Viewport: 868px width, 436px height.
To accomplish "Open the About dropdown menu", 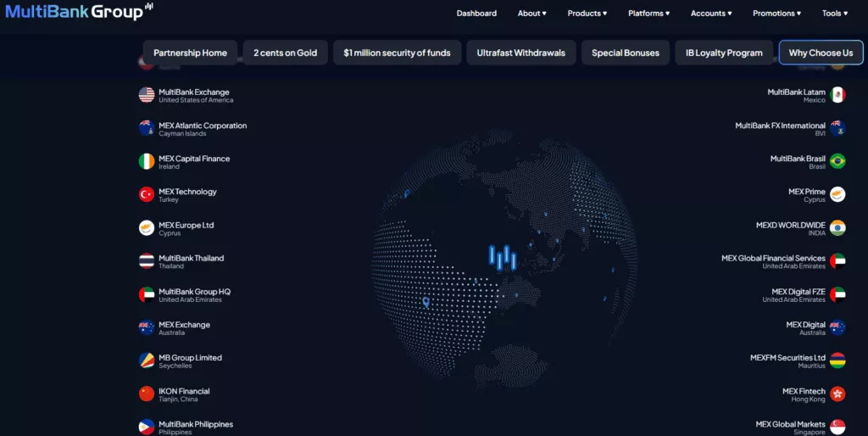I will (532, 14).
